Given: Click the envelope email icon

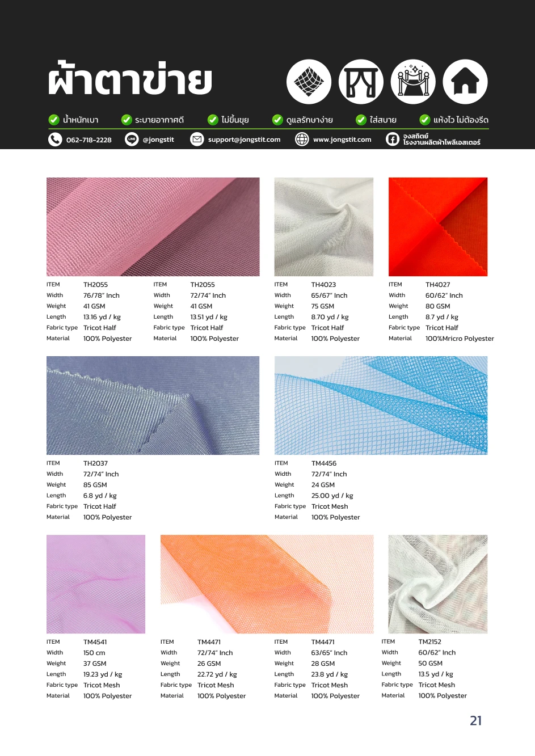Looking at the screenshot, I should click(x=197, y=140).
